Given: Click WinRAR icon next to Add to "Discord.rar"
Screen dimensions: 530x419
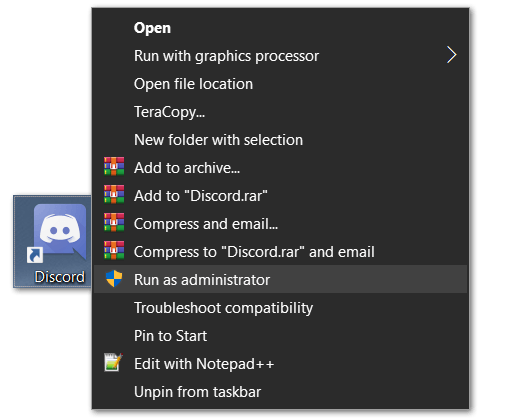Looking at the screenshot, I should (114, 194).
